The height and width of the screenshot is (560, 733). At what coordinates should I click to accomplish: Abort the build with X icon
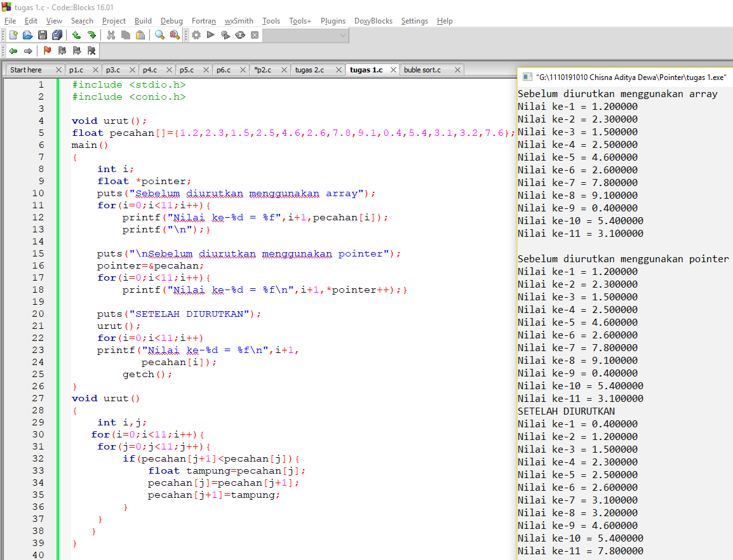(x=255, y=35)
